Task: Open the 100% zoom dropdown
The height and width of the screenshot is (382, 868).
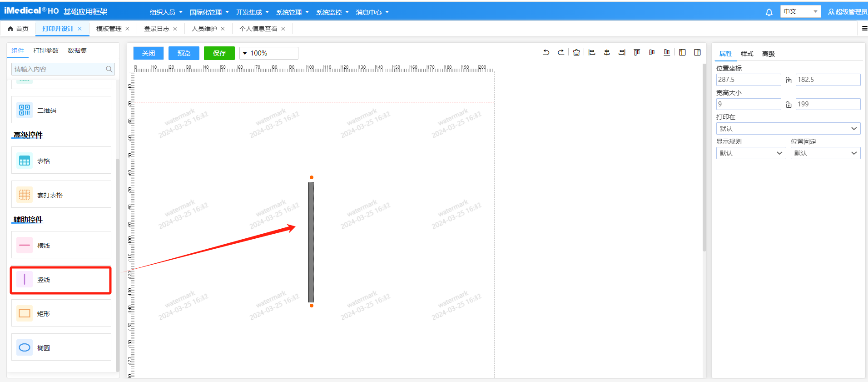Action: (x=268, y=53)
